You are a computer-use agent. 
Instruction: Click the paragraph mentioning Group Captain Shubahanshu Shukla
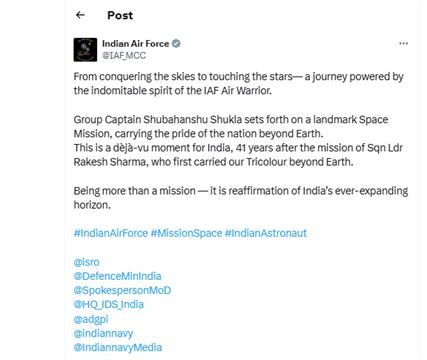(238, 141)
